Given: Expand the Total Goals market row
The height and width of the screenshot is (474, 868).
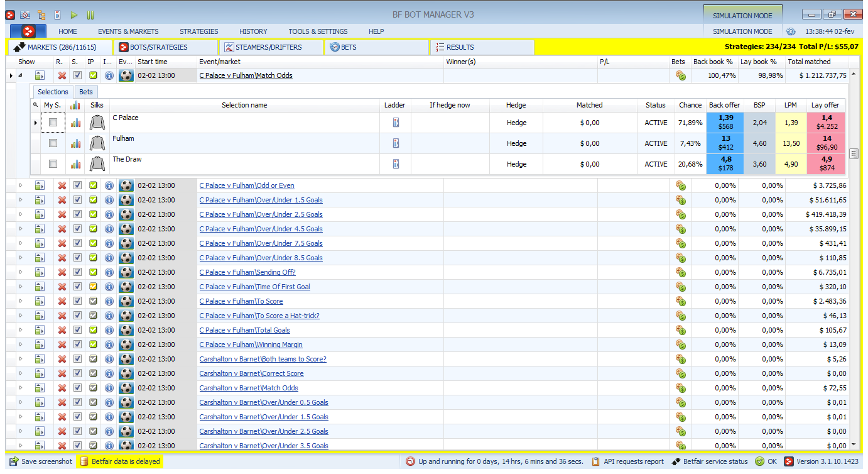Looking at the screenshot, I should point(20,330).
